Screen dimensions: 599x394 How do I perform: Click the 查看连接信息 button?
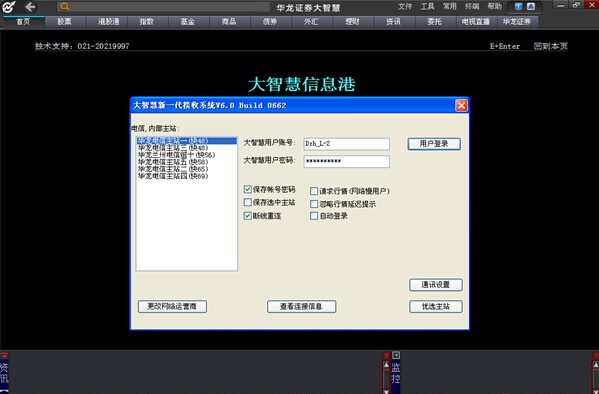click(x=301, y=306)
